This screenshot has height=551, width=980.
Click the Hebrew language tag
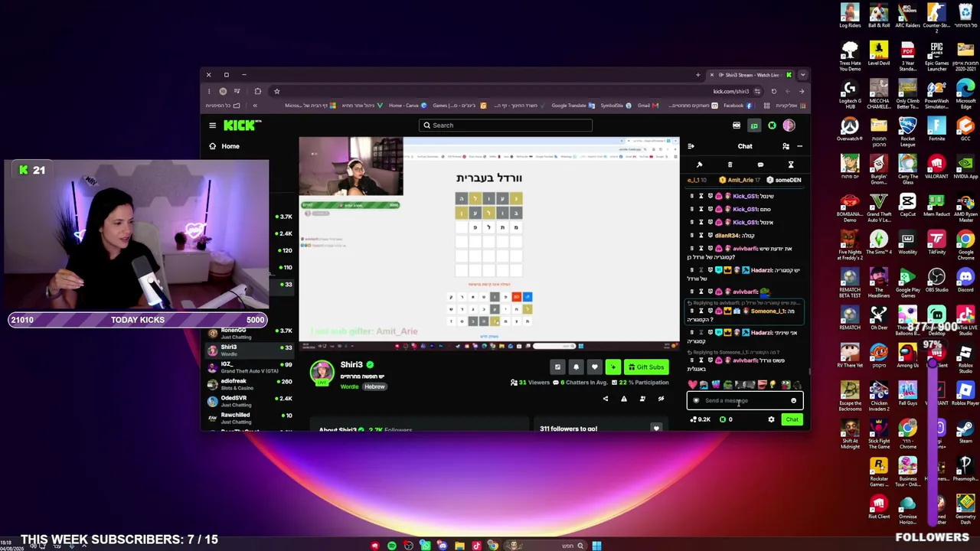pyautogui.click(x=374, y=387)
